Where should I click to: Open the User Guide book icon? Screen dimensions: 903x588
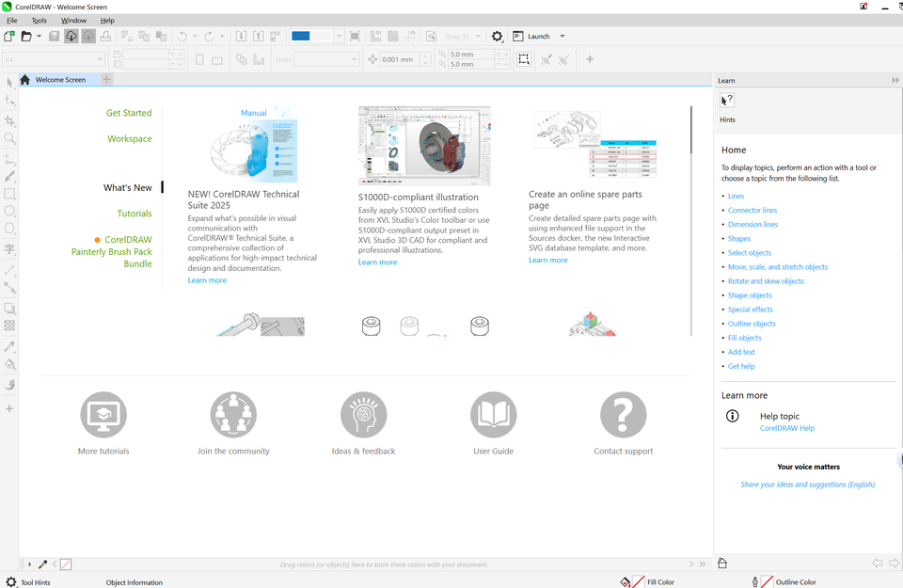pos(494,414)
